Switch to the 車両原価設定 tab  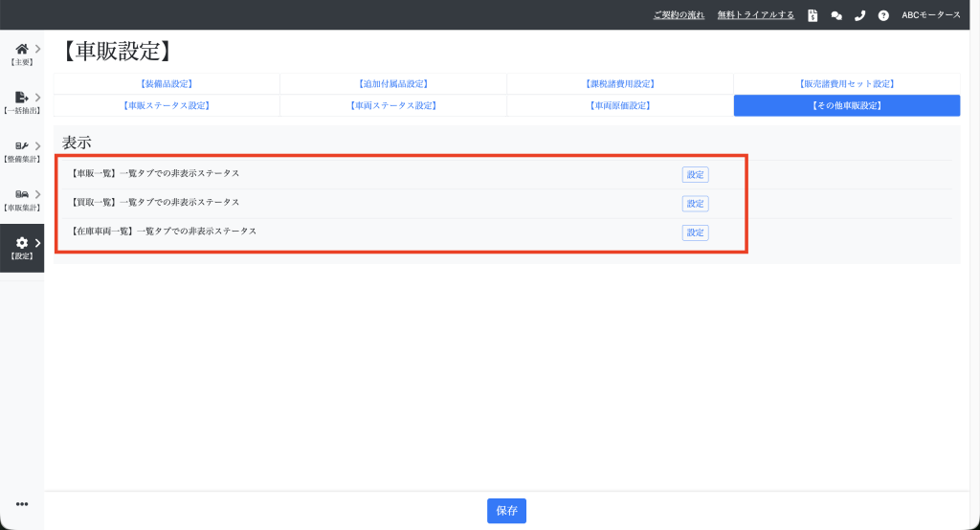click(x=620, y=105)
